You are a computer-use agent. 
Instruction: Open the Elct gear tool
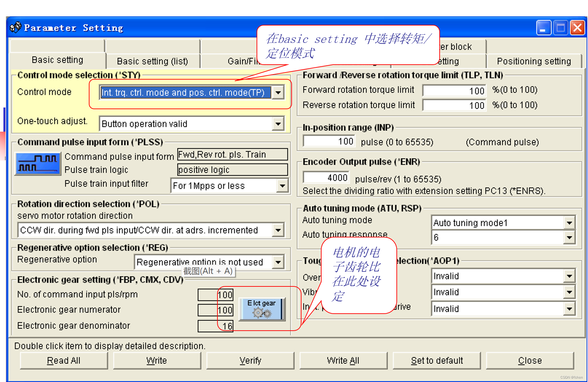click(x=262, y=309)
